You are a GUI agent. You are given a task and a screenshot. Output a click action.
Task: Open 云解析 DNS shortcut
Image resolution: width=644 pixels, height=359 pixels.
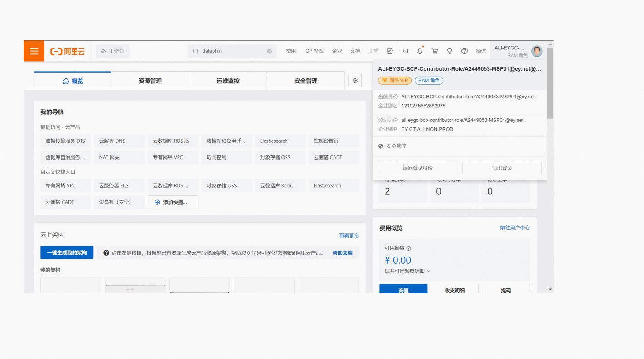tap(119, 141)
